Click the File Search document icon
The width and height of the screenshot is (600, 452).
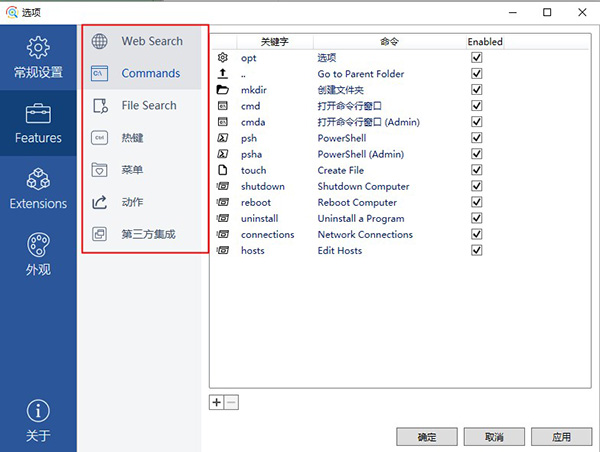click(100, 106)
